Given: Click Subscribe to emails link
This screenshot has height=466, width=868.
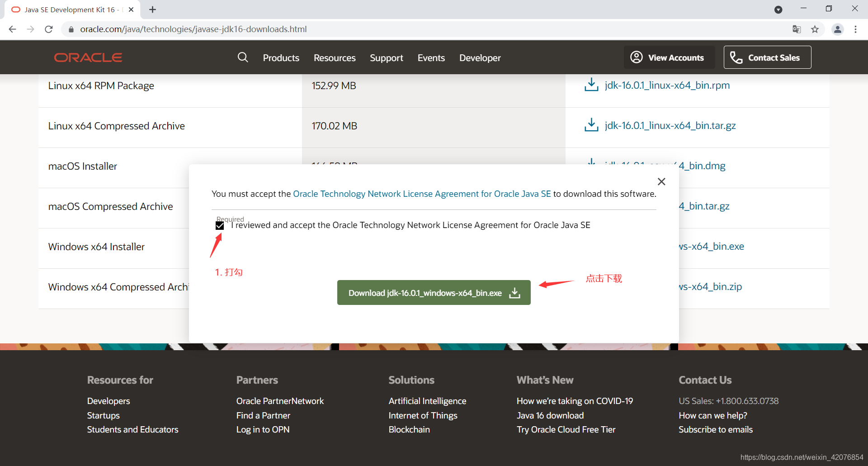Looking at the screenshot, I should pos(716,429).
